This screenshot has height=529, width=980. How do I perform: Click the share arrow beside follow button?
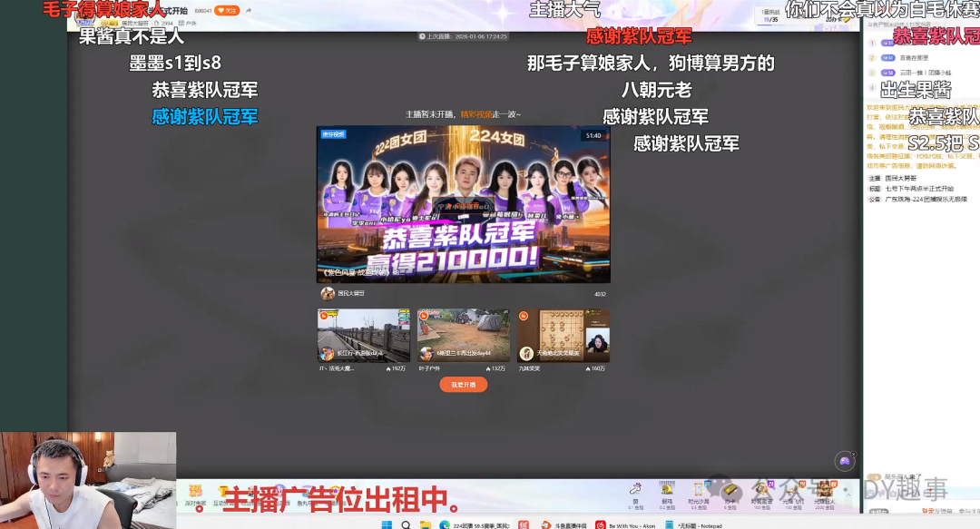point(249,11)
